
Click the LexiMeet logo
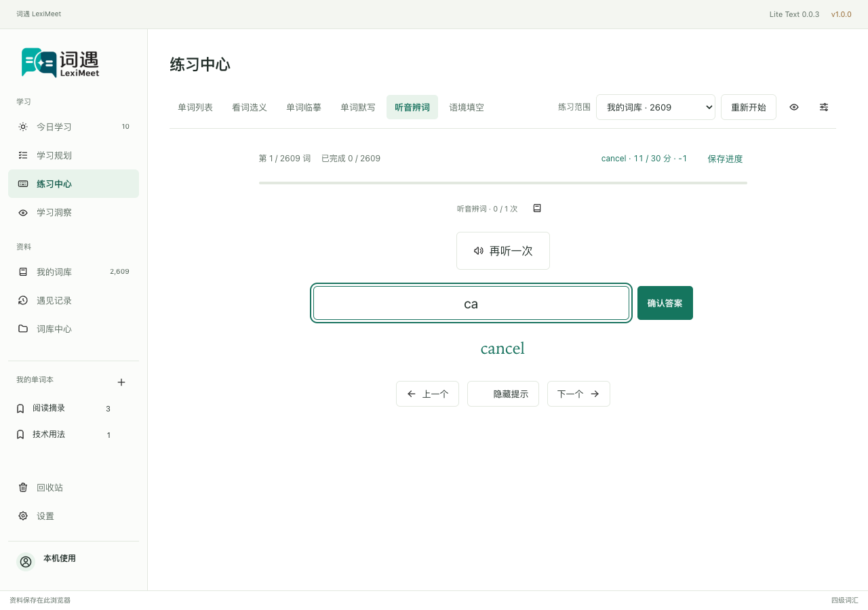tap(60, 63)
